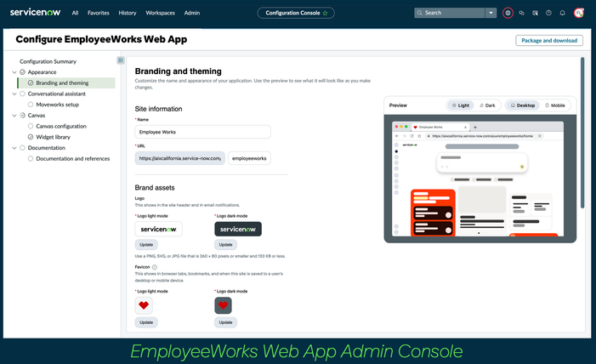
Task: Click the search magnifier icon
Action: (420, 13)
